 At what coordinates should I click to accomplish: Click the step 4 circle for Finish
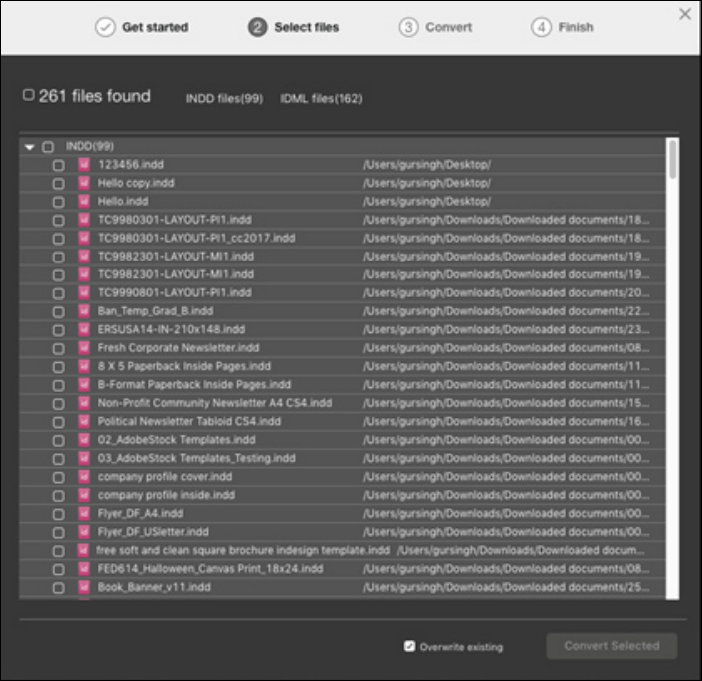tap(541, 27)
